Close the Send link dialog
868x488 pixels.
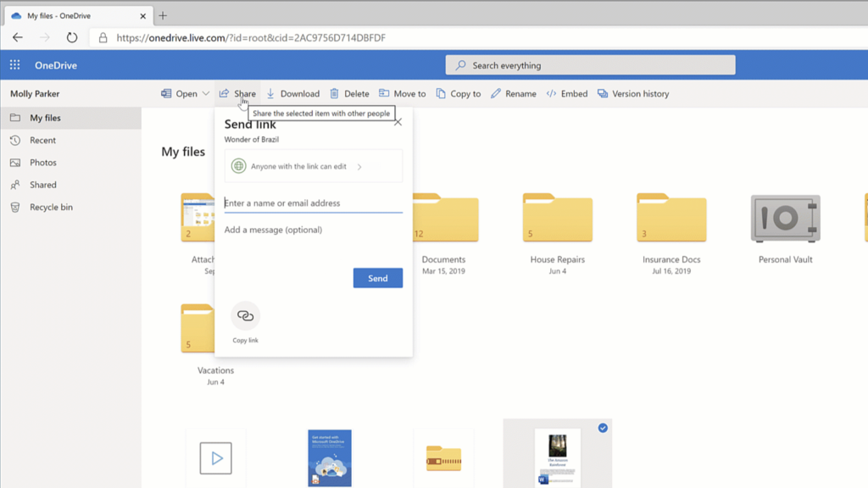coord(398,122)
